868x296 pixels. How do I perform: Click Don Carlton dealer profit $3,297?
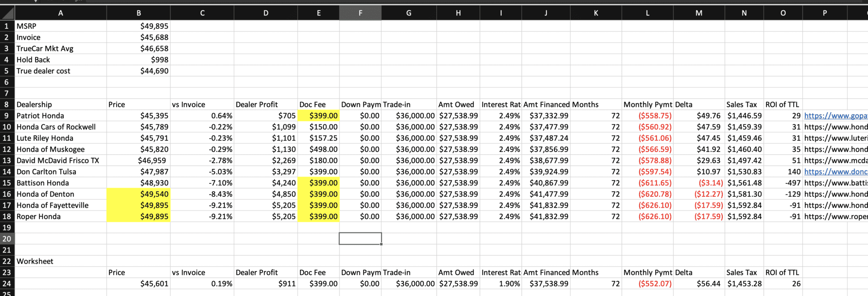pos(265,172)
